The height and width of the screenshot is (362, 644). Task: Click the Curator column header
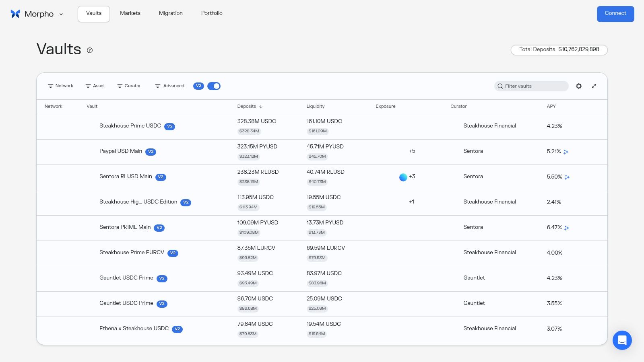[x=458, y=107]
